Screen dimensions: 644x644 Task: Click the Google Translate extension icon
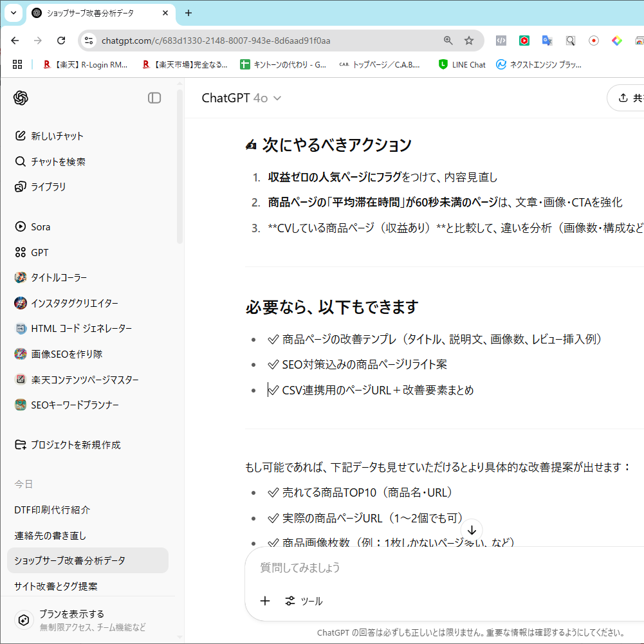[x=547, y=41]
